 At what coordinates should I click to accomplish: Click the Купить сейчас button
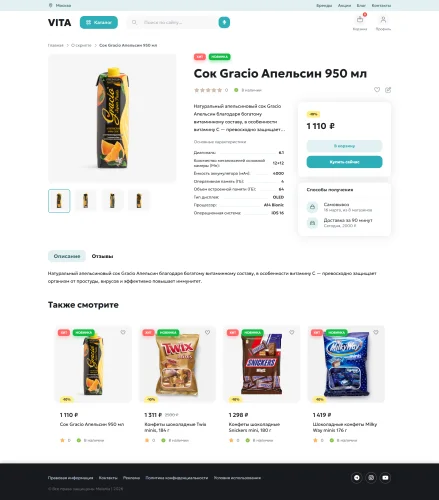[344, 162]
